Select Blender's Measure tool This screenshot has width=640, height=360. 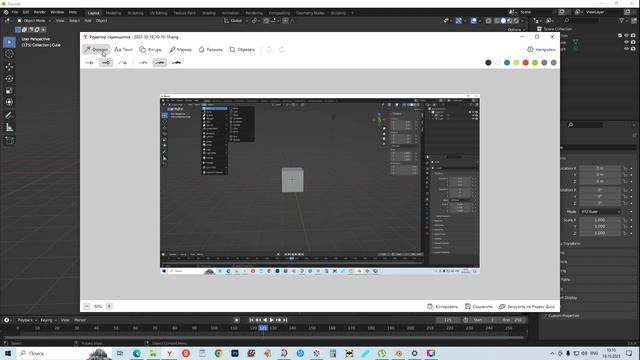[x=9, y=128]
